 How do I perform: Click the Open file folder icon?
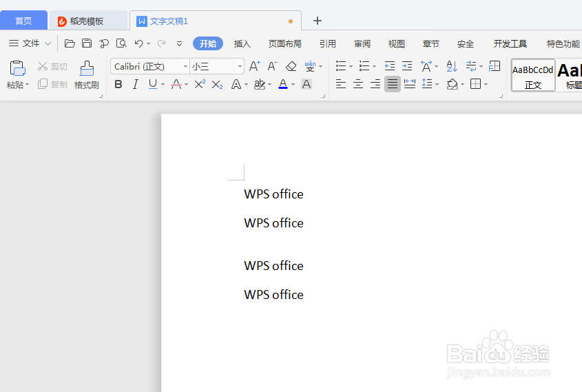[x=70, y=43]
